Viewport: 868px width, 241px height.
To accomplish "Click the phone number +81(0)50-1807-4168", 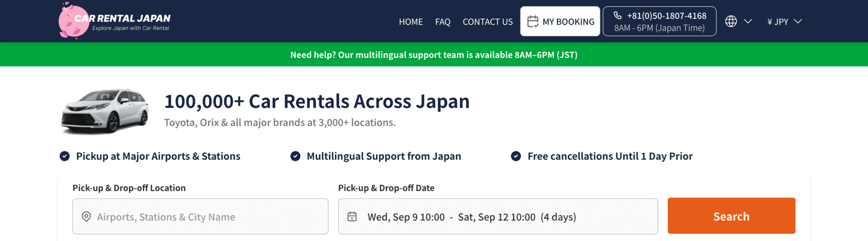I will (x=667, y=16).
